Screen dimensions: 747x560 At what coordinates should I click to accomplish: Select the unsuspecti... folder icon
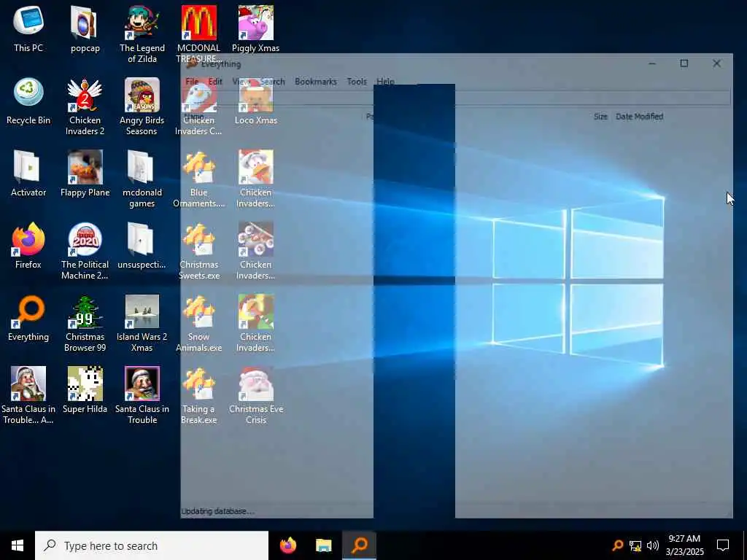pyautogui.click(x=142, y=246)
